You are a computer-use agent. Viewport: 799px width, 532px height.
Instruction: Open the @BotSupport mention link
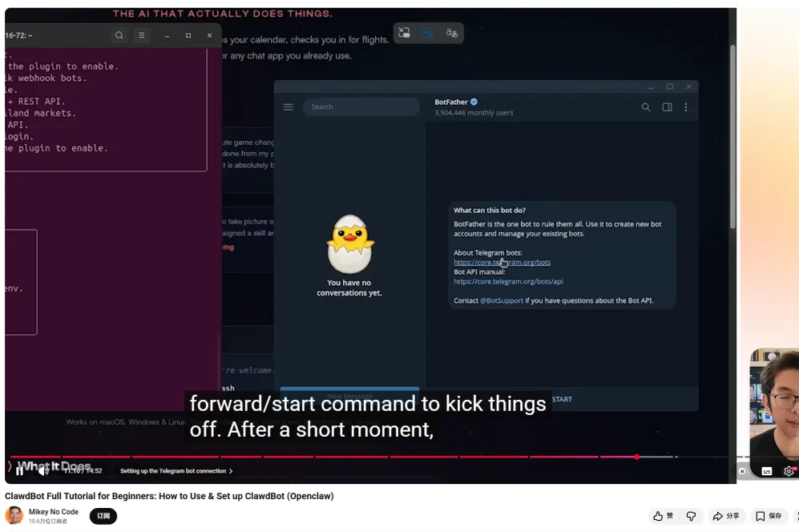click(502, 300)
